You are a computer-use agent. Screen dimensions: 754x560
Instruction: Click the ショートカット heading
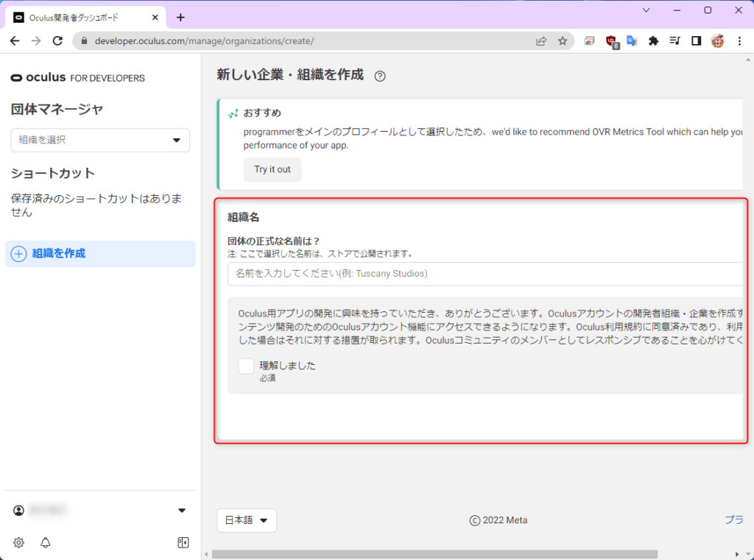53,173
